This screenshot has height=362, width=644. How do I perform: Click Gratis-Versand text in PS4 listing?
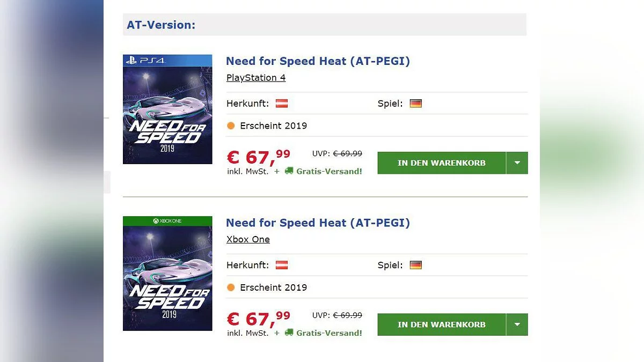pos(329,172)
